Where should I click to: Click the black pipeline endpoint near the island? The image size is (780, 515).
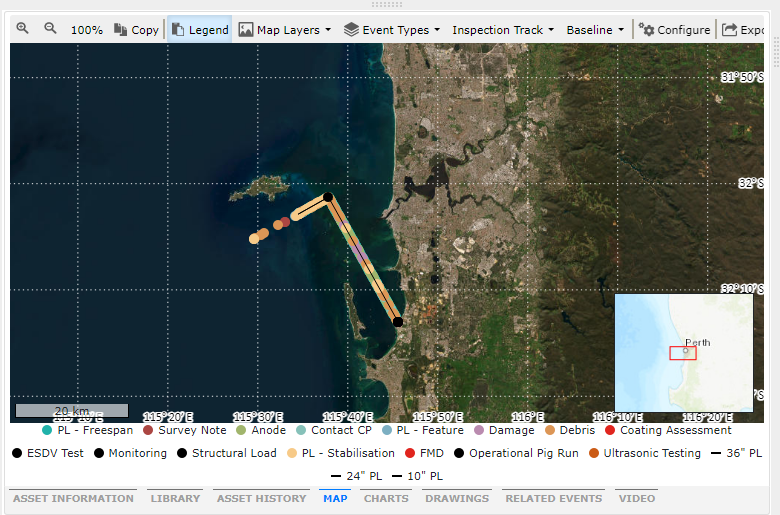point(328,198)
